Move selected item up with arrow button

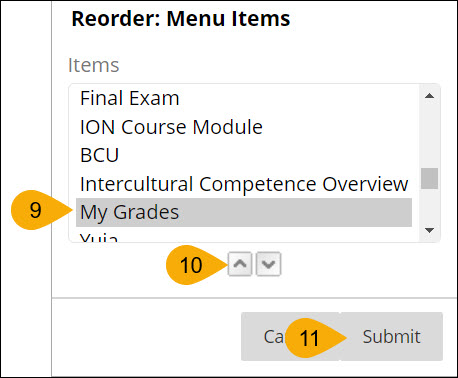[240, 264]
